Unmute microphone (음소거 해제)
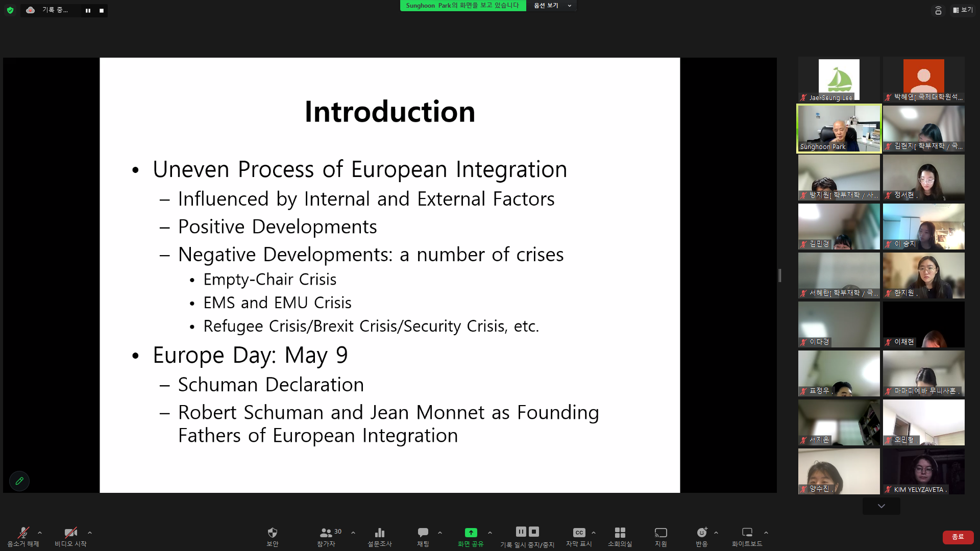The height and width of the screenshot is (551, 980). [23, 533]
